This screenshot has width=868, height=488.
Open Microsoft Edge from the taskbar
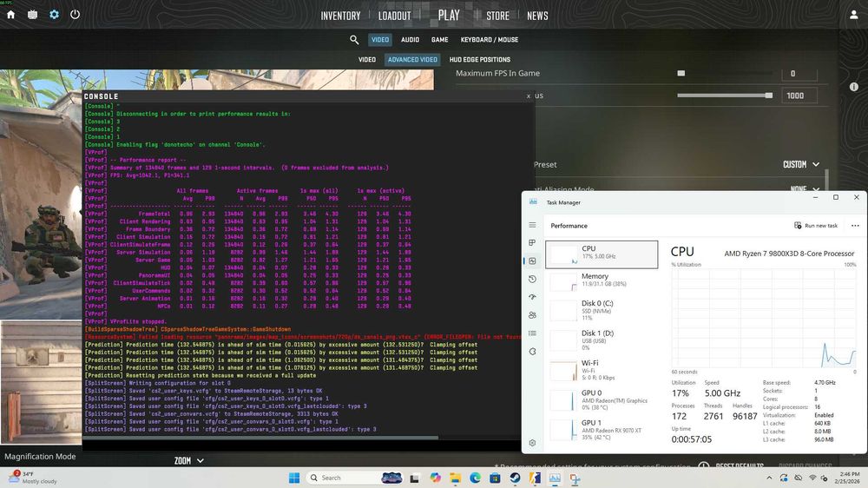tap(475, 478)
